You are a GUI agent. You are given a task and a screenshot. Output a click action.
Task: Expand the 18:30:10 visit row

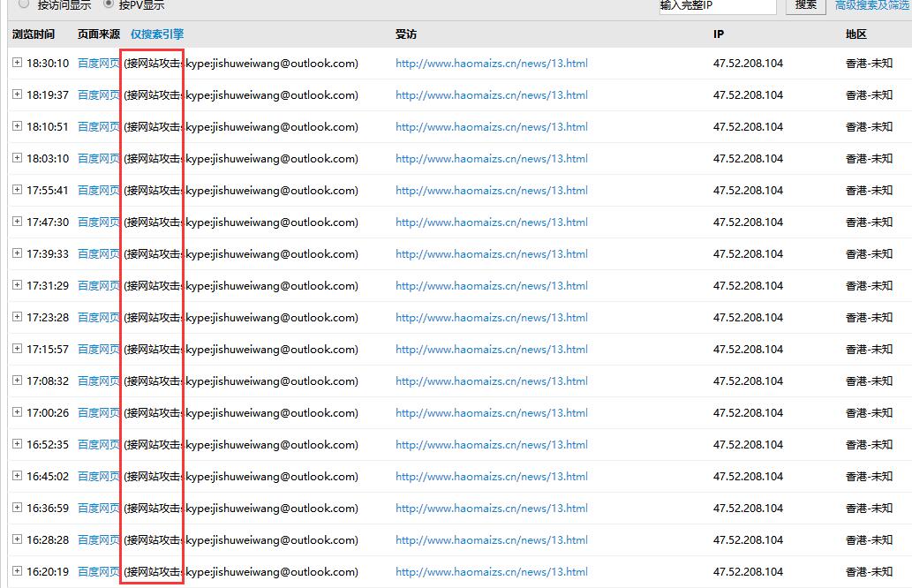(x=17, y=63)
